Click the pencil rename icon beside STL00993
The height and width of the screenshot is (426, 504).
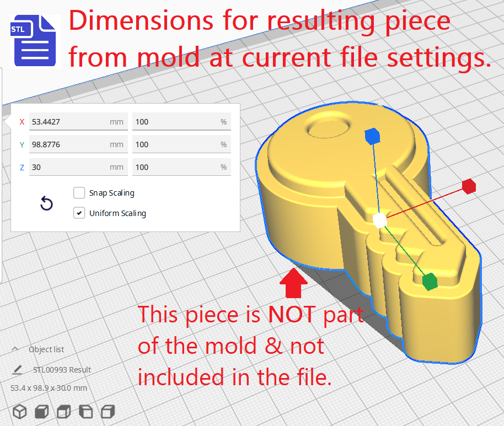(18, 370)
